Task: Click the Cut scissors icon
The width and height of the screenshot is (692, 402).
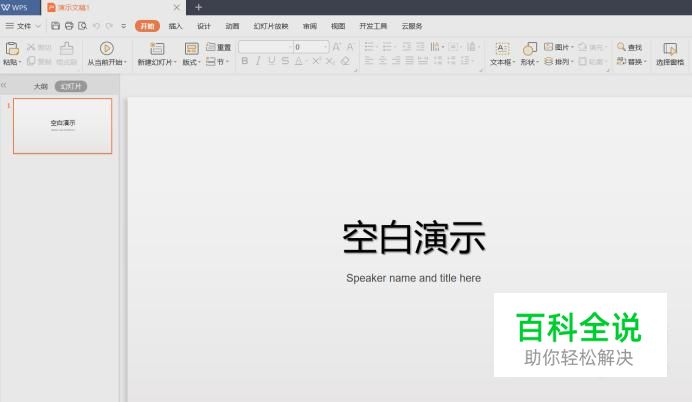Action: tap(31, 47)
